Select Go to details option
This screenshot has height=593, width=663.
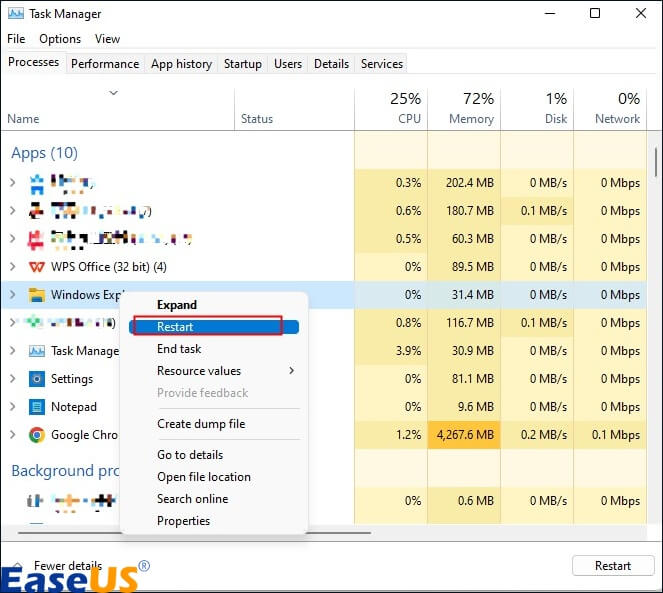(x=190, y=455)
